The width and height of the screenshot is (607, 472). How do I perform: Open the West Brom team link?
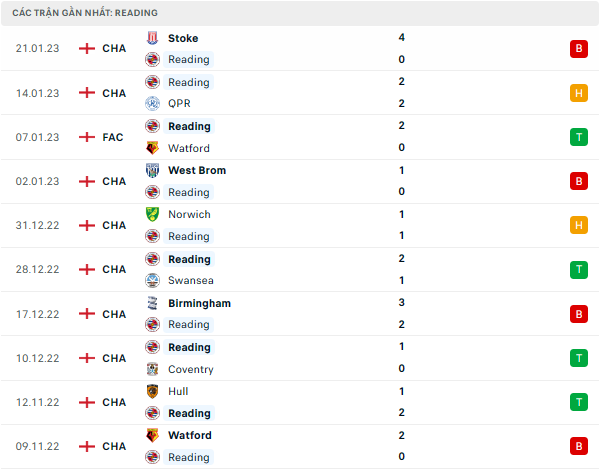(x=197, y=171)
